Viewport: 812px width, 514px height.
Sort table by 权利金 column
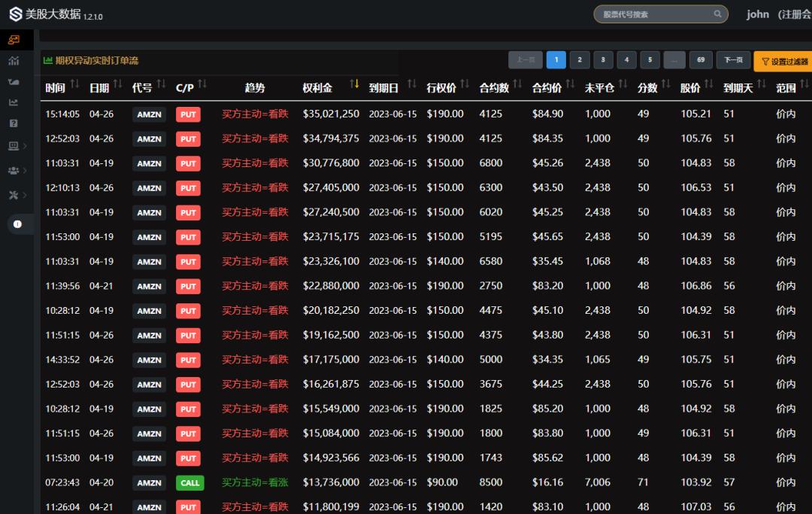coord(354,86)
